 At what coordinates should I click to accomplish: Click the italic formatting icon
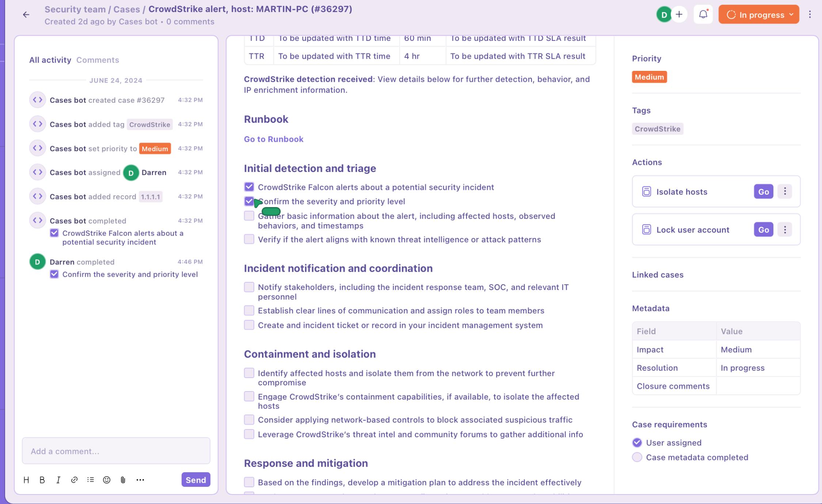58,480
